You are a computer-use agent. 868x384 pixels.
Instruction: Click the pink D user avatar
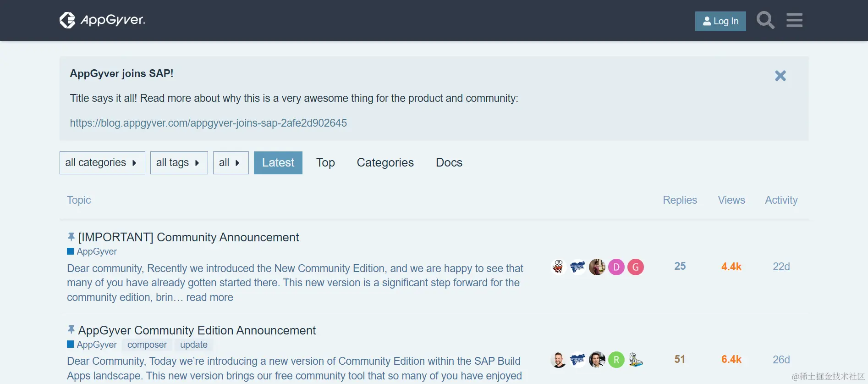pyautogui.click(x=616, y=267)
